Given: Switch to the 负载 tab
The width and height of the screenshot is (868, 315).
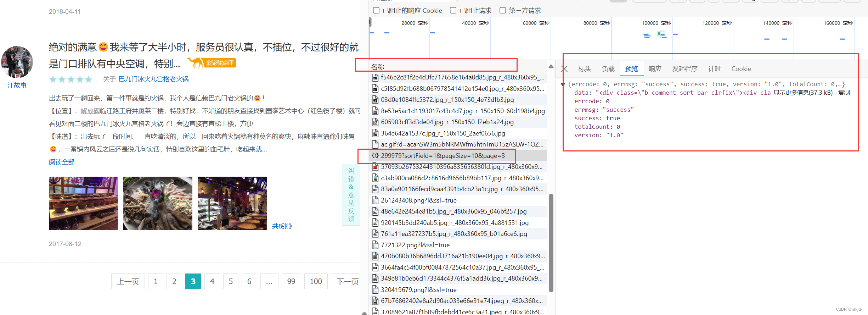Looking at the screenshot, I should [x=608, y=69].
